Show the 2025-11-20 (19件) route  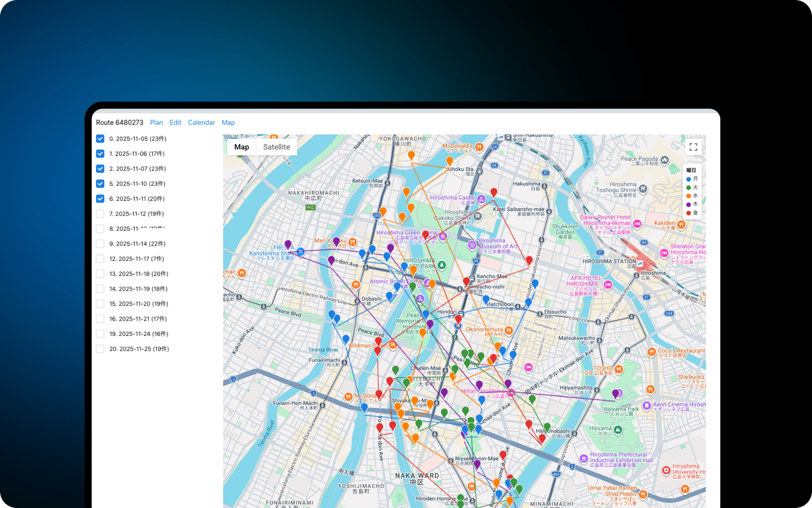click(100, 304)
